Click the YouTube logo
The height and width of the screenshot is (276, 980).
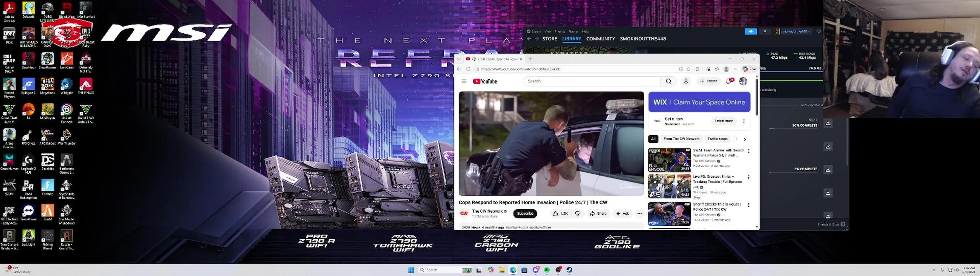tap(485, 81)
